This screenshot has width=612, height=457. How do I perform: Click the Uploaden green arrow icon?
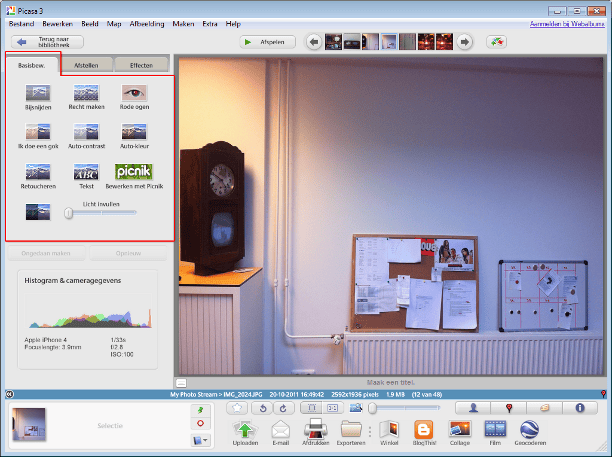245,429
